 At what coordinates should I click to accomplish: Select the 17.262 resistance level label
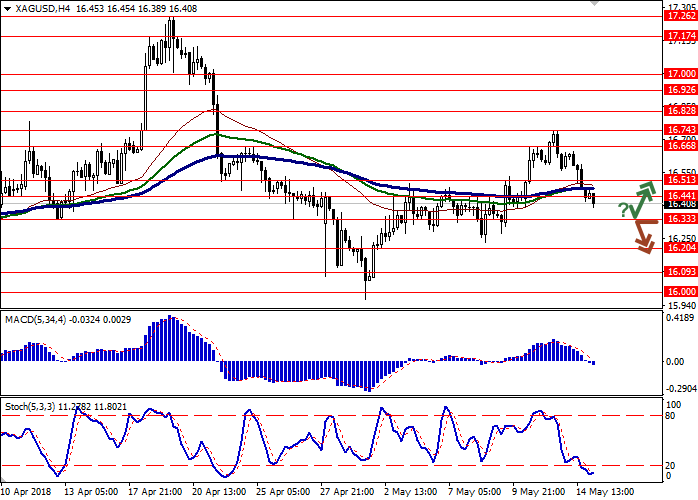click(x=682, y=16)
